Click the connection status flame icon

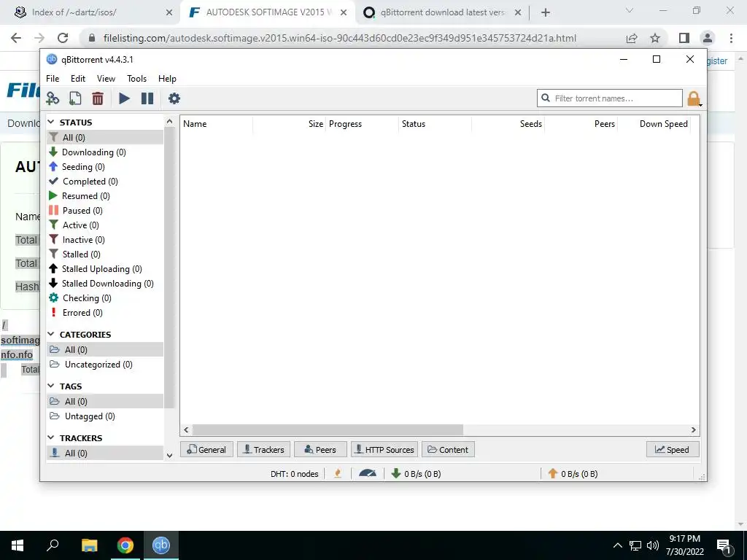pyautogui.click(x=338, y=473)
